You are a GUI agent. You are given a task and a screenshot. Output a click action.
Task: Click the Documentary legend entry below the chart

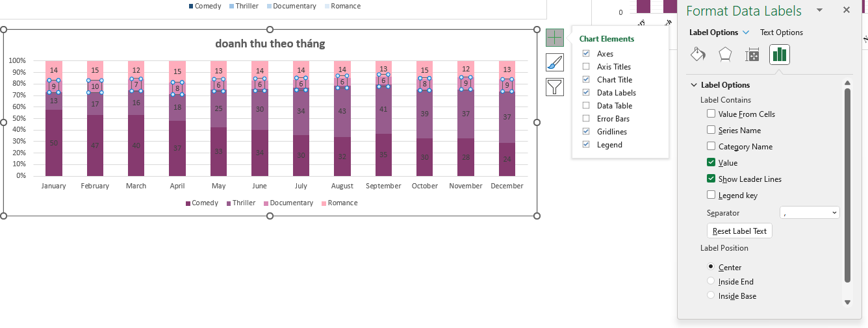click(288, 203)
